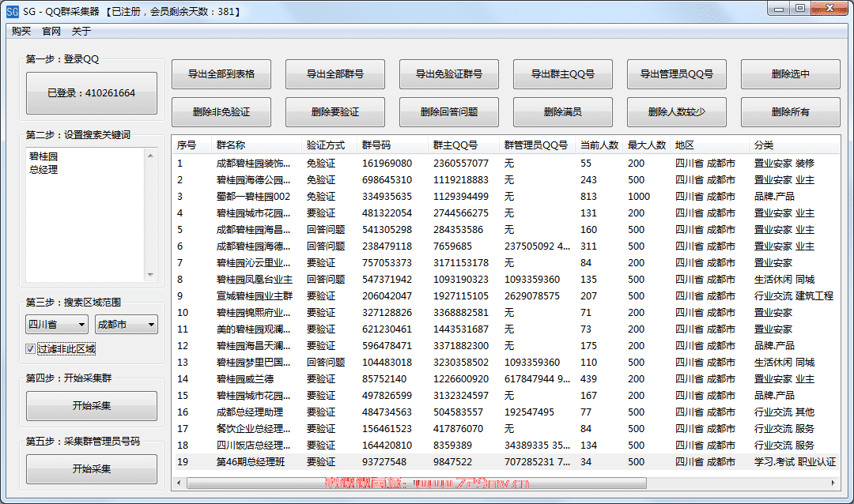Sort by 地区 column header
The image size is (854, 504).
click(x=709, y=145)
